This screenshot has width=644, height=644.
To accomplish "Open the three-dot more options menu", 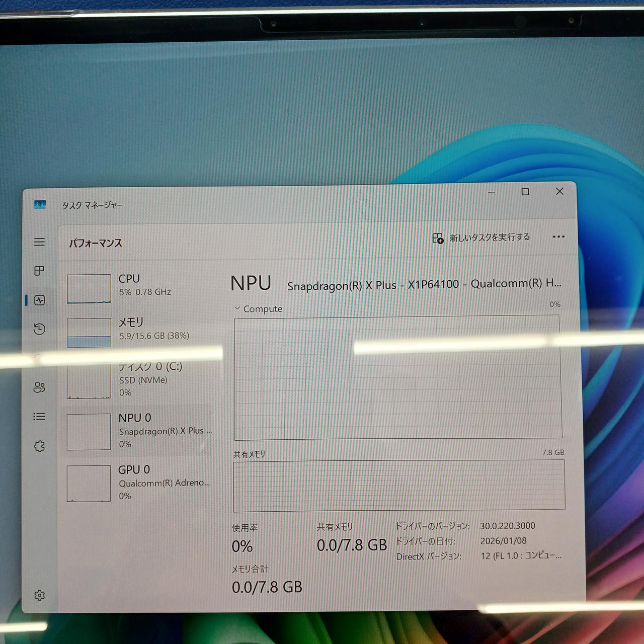I will pos(558,236).
